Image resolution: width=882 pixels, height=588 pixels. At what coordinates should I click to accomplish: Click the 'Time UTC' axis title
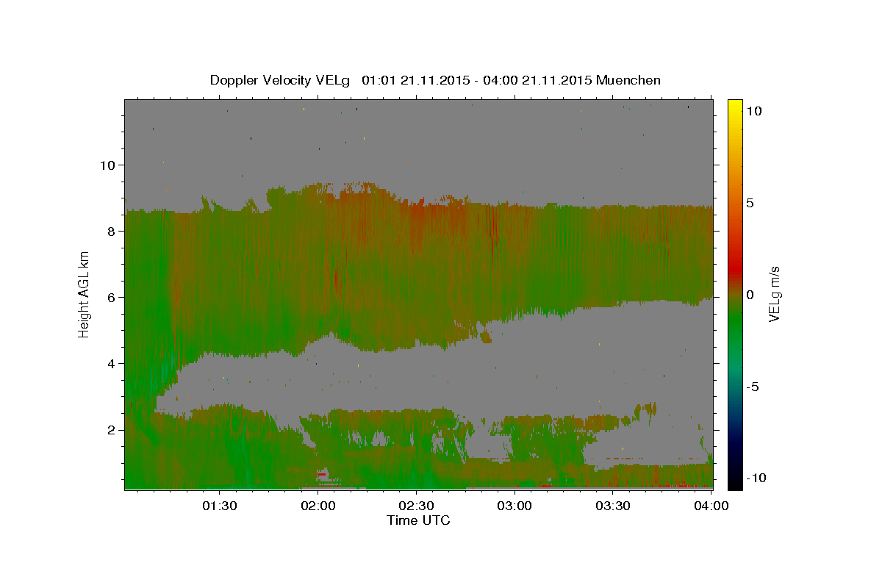[418, 520]
